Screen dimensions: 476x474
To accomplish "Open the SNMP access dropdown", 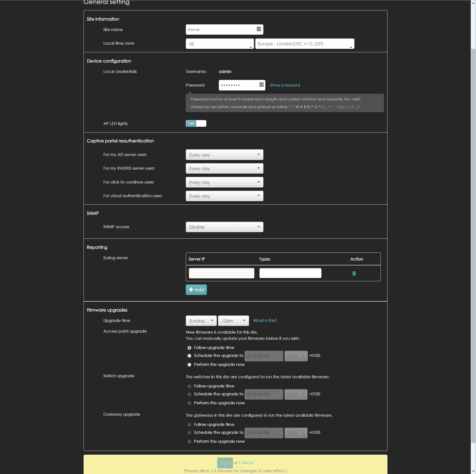I will click(x=224, y=227).
